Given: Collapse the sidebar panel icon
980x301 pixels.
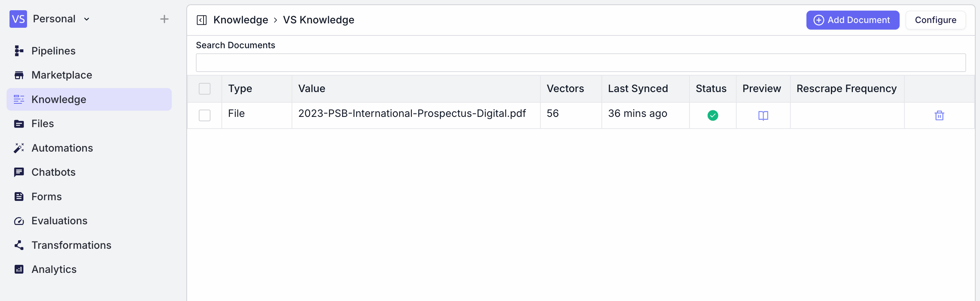Looking at the screenshot, I should click(202, 20).
